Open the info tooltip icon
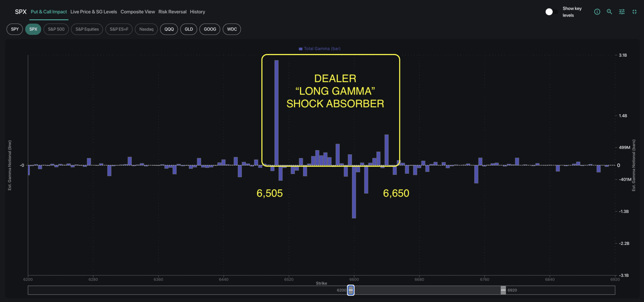 click(597, 12)
